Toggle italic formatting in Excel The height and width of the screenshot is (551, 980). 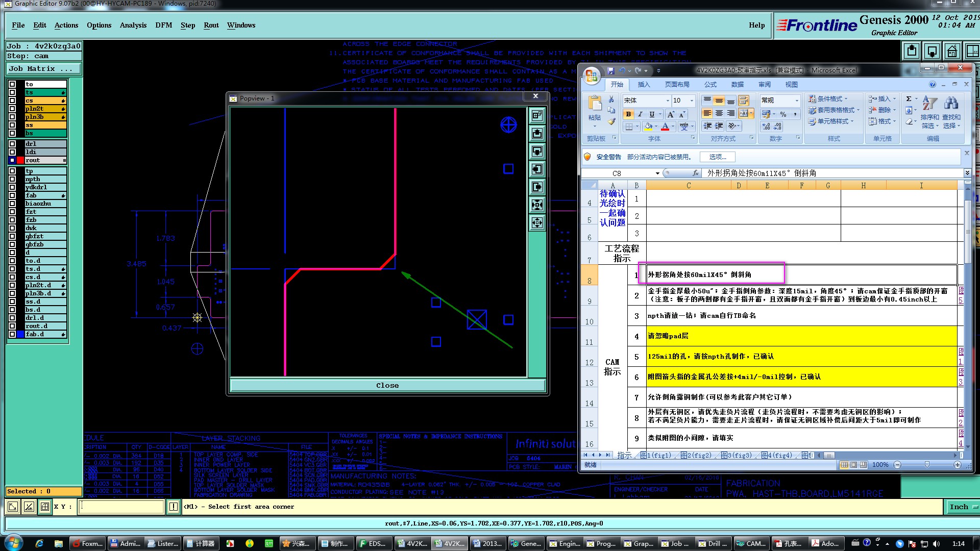(640, 114)
